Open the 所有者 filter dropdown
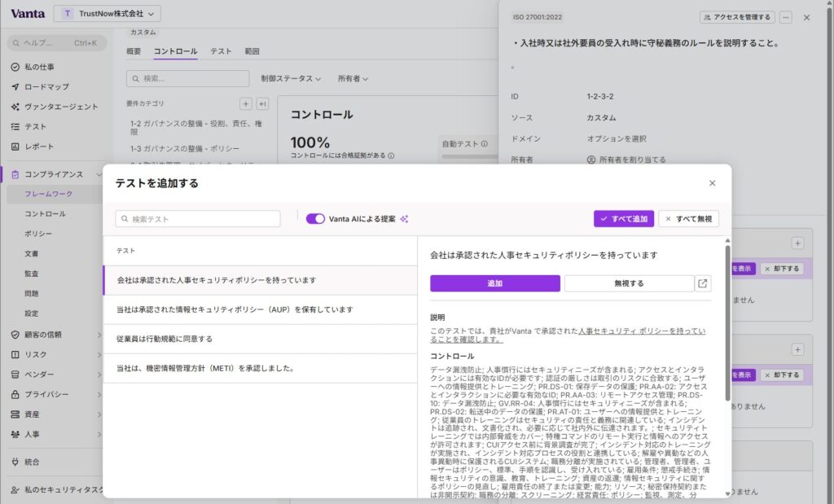The height and width of the screenshot is (504, 834). [x=353, y=79]
